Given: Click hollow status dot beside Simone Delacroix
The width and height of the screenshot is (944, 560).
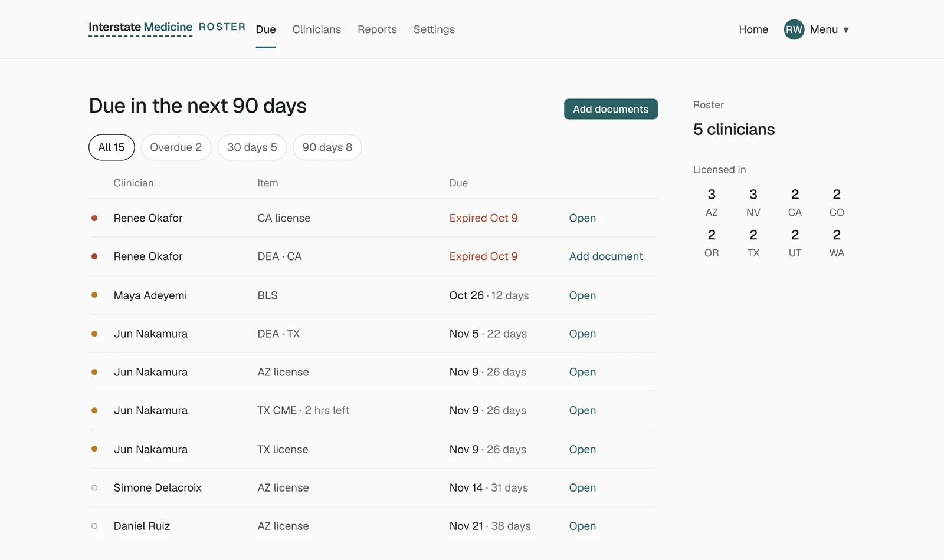Looking at the screenshot, I should coord(94,487).
